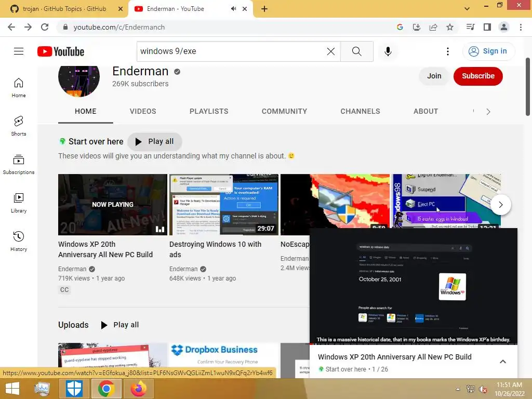Open Windows Defender shield taskbar icon
The width and height of the screenshot is (532, 399).
[x=74, y=389]
